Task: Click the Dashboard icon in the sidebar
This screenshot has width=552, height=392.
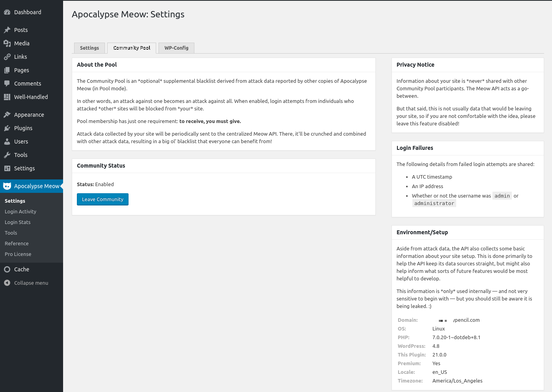Action: pyautogui.click(x=7, y=12)
